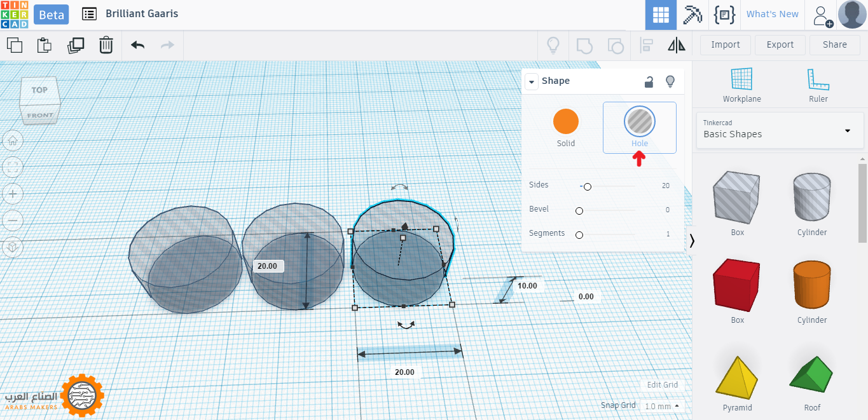Select the orange Cylinder shape
This screenshot has width=868, height=420.
coord(812,284)
